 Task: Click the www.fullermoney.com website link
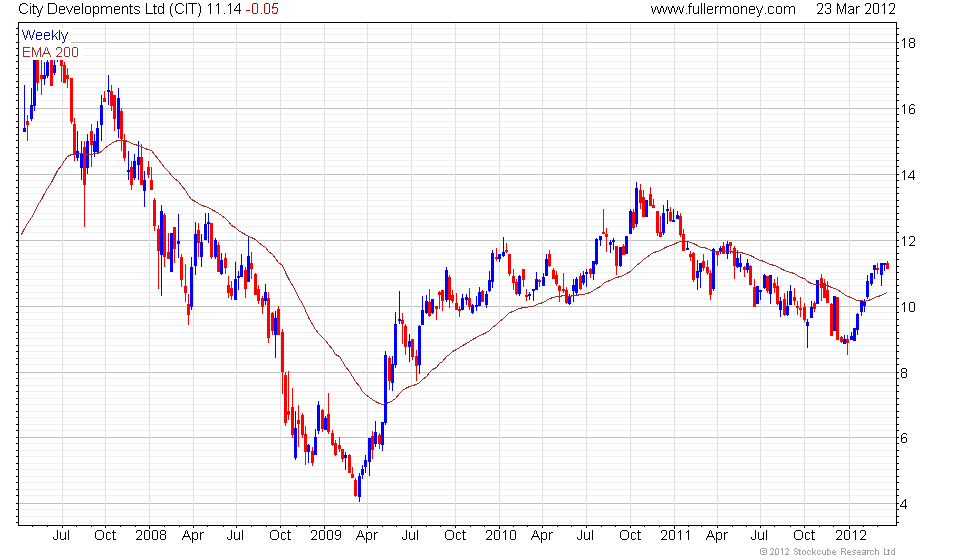(722, 9)
